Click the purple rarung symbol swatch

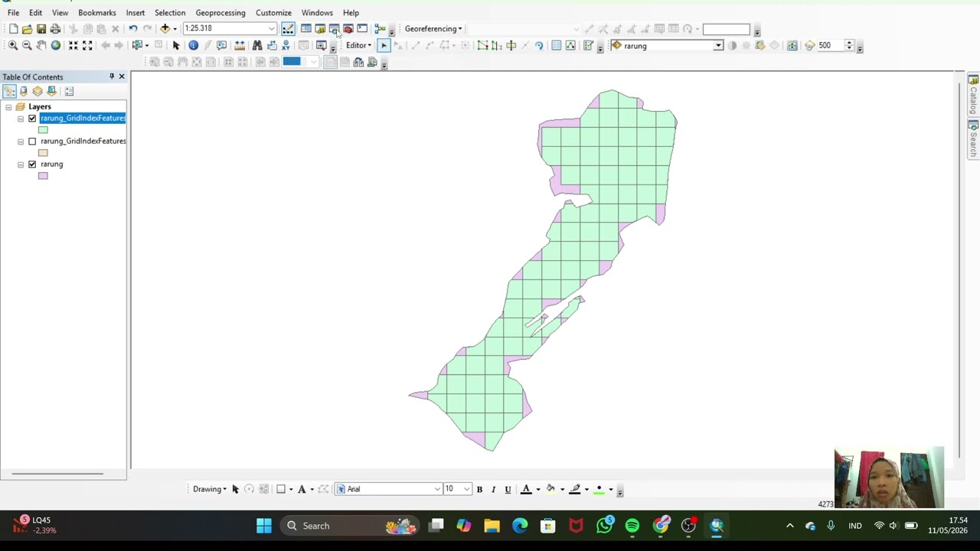pos(43,176)
